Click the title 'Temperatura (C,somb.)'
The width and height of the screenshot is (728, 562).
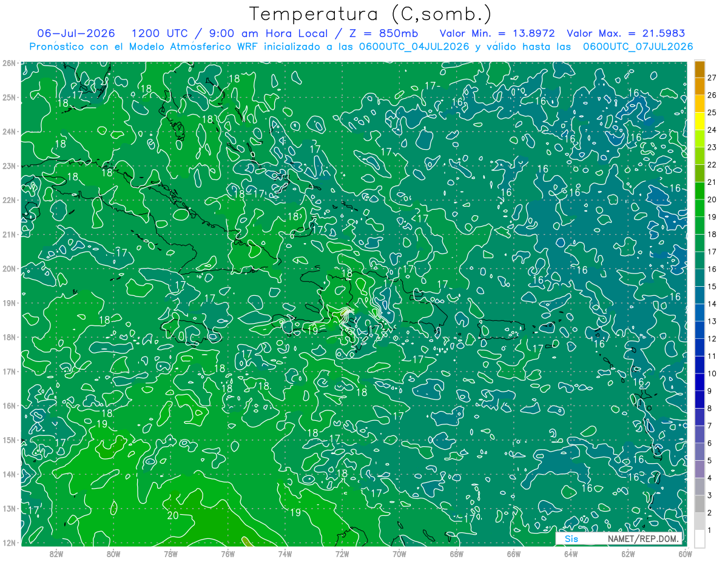(371, 14)
